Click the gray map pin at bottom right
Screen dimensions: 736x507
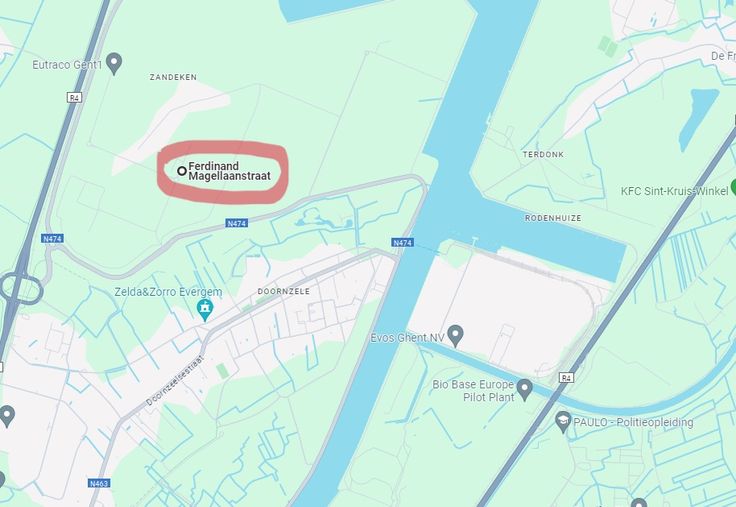point(639,502)
